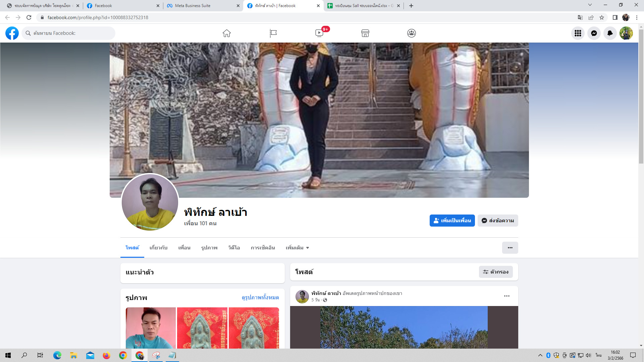644x362 pixels.
Task: Open the ตัวกรอง post filters
Action: 496,272
